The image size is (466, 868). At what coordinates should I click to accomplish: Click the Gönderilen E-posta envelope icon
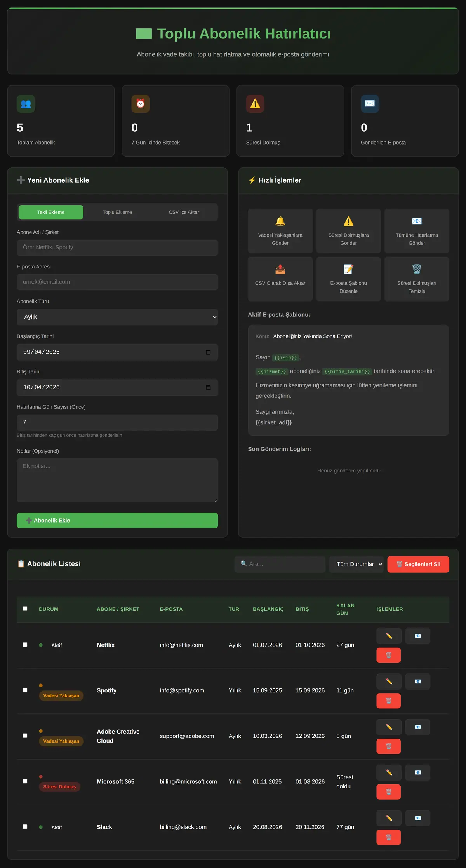[x=370, y=104]
